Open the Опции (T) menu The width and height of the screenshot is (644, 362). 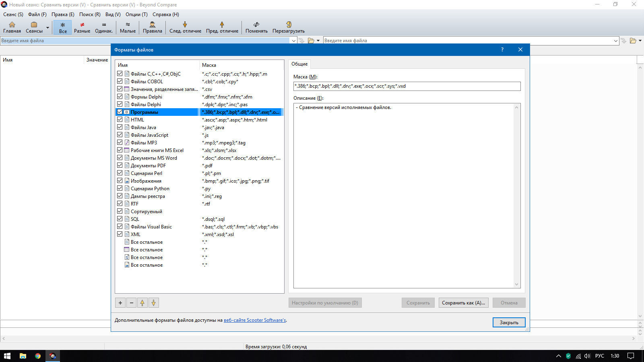pyautogui.click(x=136, y=14)
